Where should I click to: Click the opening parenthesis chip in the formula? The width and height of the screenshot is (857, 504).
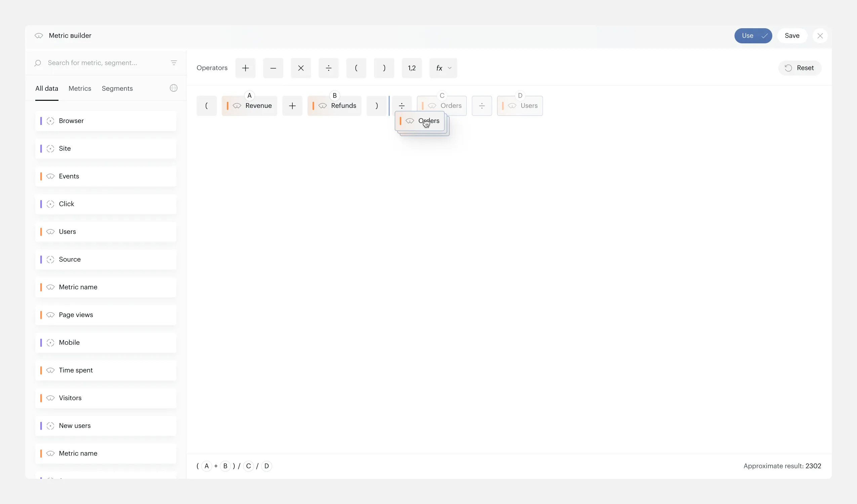click(x=206, y=106)
